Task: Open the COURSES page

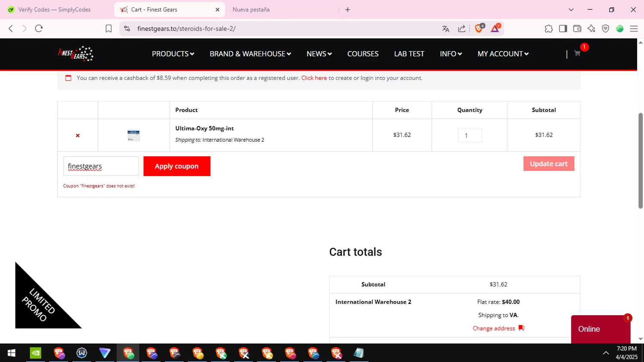Action: (363, 54)
